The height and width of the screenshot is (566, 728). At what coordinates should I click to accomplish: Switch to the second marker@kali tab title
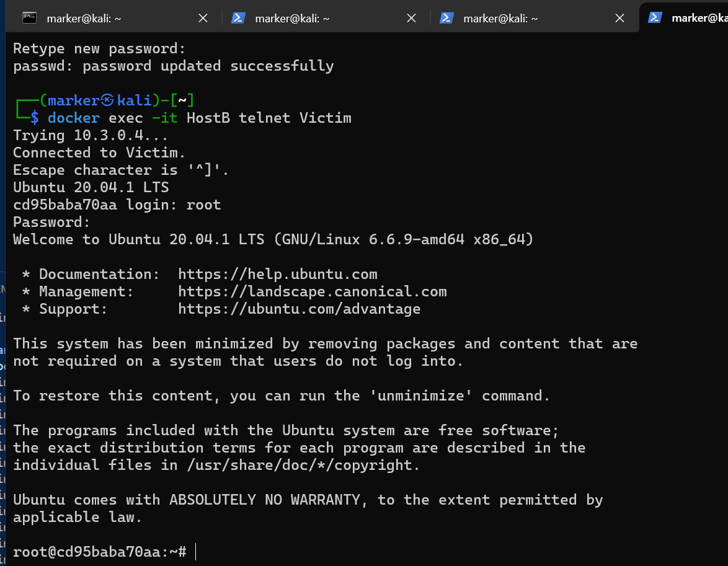(x=292, y=19)
